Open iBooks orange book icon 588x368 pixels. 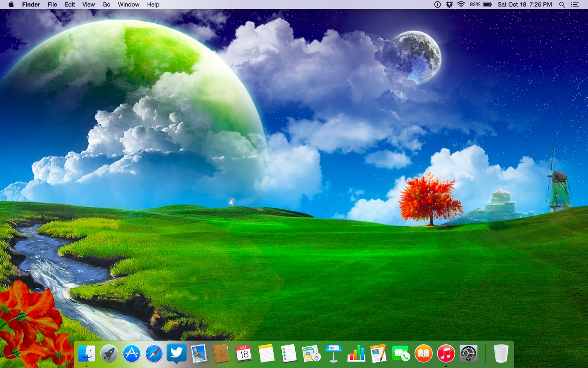click(x=423, y=354)
